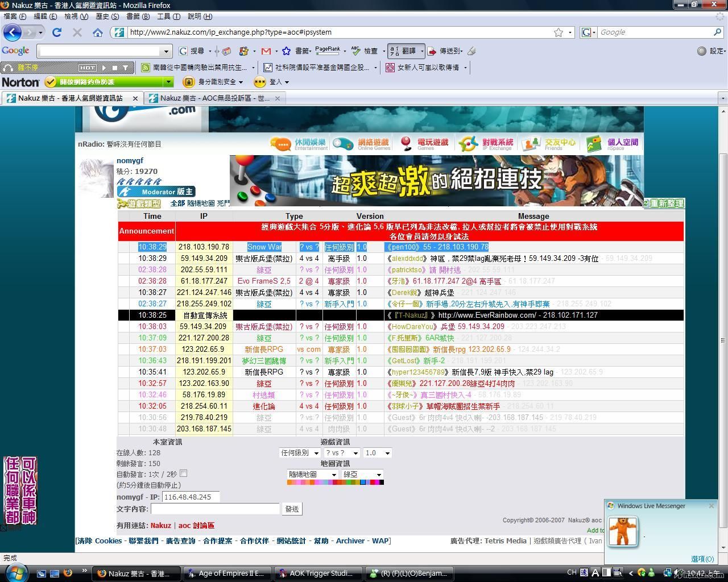The image size is (728, 582).
Task: Click the 傳送到 send-to icon
Action: (x=432, y=51)
